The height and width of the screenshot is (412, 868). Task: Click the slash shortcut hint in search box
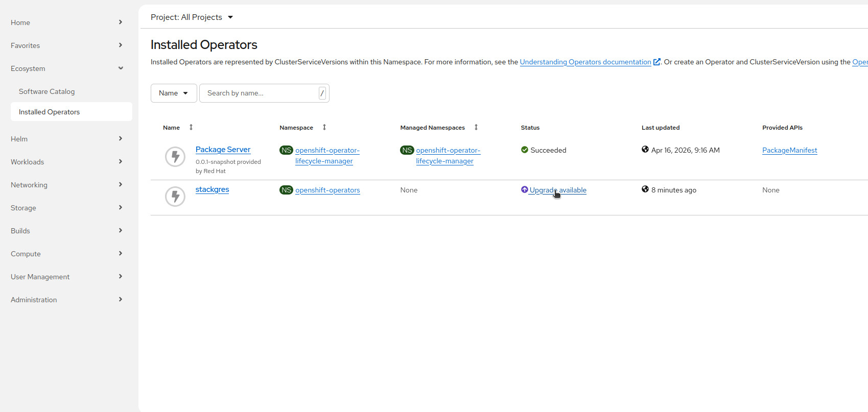click(x=322, y=93)
